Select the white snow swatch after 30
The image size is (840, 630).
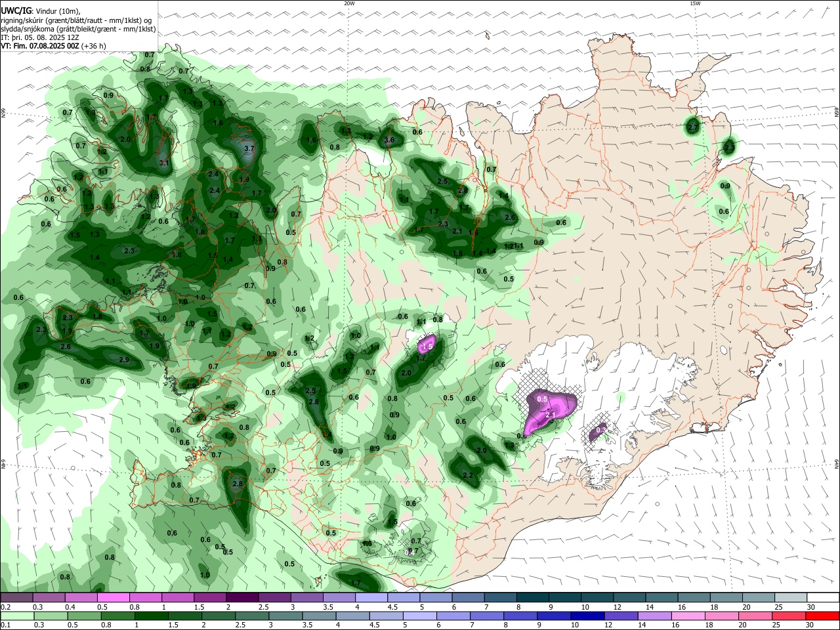coord(823,598)
